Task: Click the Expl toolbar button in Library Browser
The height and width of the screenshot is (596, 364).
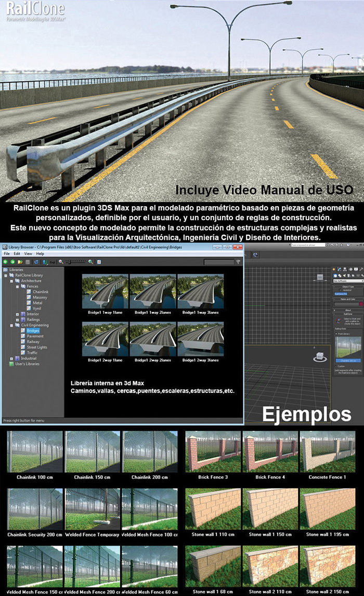Action: pyautogui.click(x=53, y=262)
